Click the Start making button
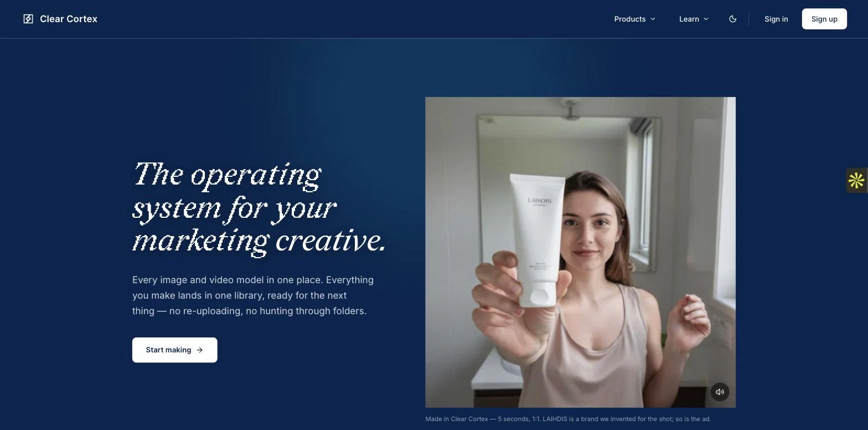The image size is (868, 430). (x=175, y=350)
